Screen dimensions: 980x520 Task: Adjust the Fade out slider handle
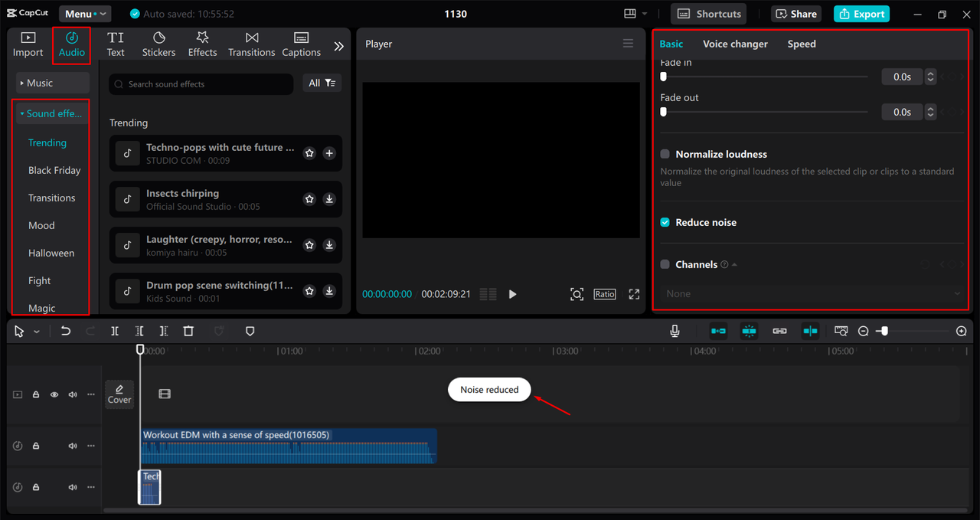[664, 112]
